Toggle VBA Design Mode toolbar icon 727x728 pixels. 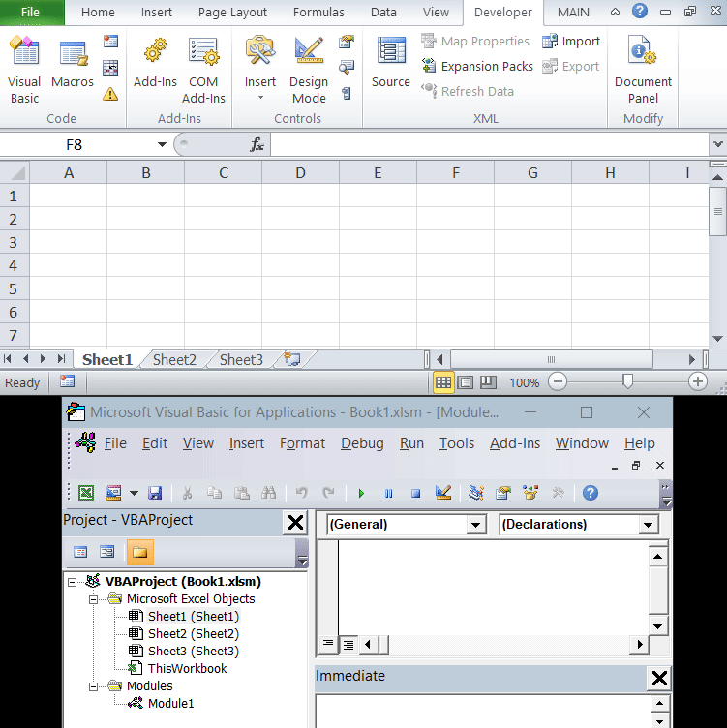point(443,493)
